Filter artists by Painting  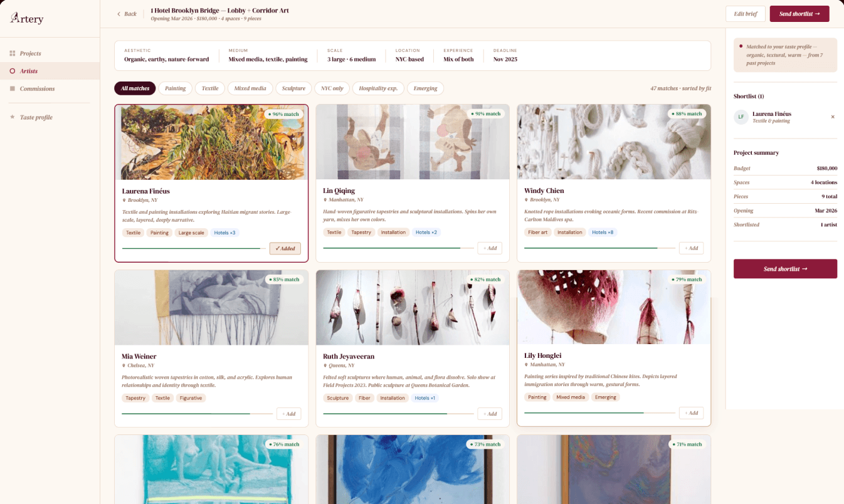click(x=175, y=88)
